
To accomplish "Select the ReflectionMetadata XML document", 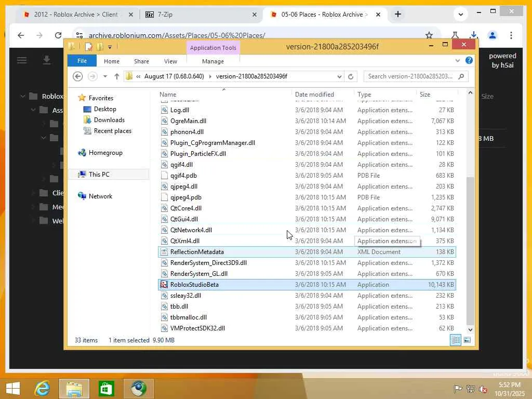I will coord(307,252).
